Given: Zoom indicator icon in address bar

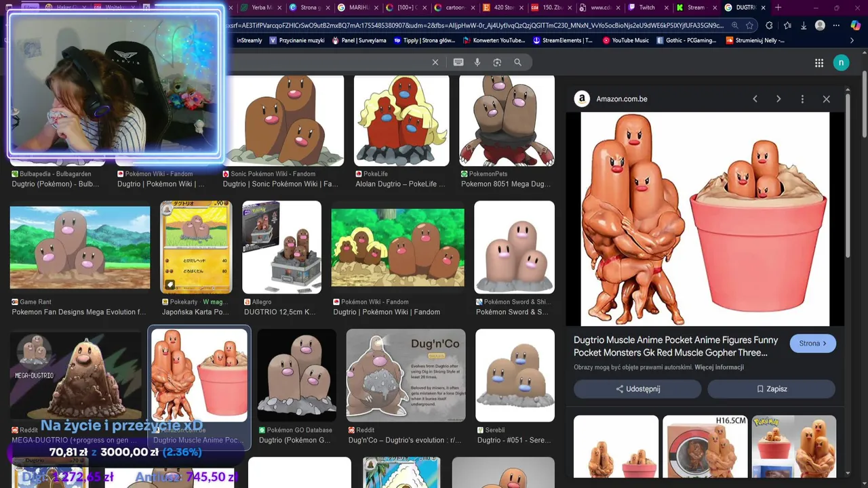Looking at the screenshot, I should coord(734,26).
